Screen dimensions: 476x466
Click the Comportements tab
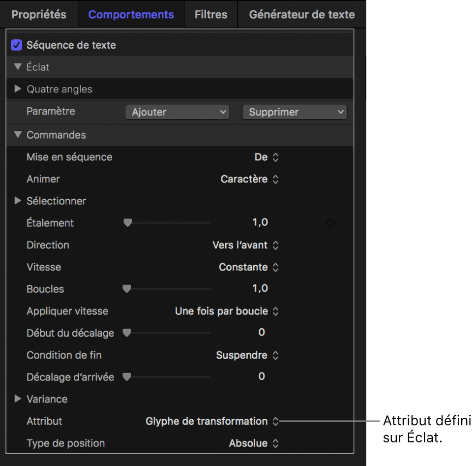tap(131, 14)
